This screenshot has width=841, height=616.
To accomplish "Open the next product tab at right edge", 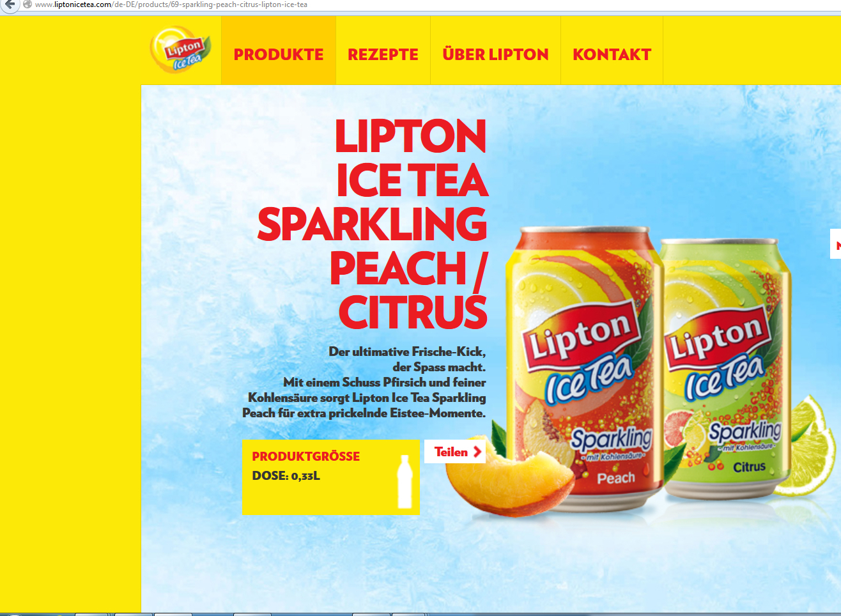I will (x=835, y=243).
